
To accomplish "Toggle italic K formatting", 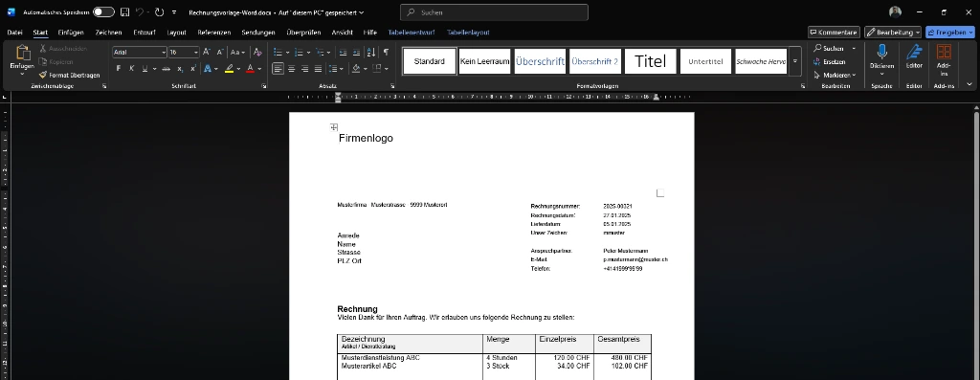I will (x=131, y=69).
